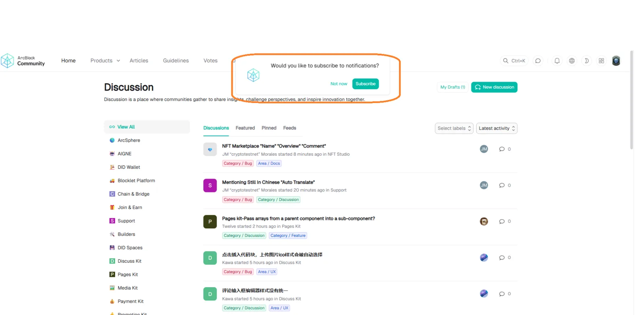Image resolution: width=644 pixels, height=315 pixels.
Task: Open the Votes nav item
Action: click(211, 61)
